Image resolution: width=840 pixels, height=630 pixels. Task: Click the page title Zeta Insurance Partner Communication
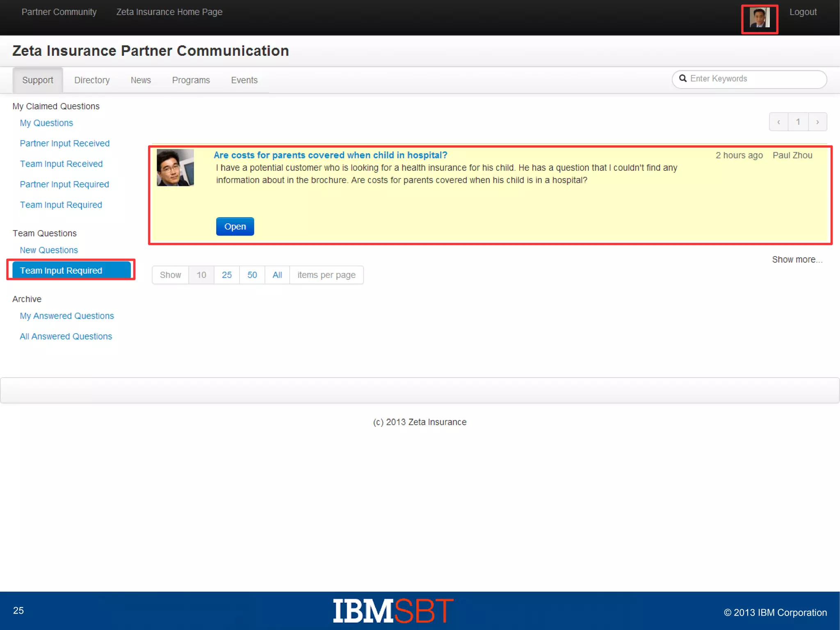tap(151, 51)
